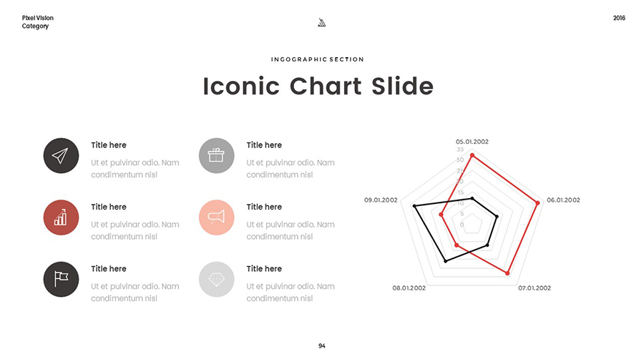Screen dimensions: 644x362
Task: Select the "Title here" beside the megaphone
Action: tap(264, 207)
